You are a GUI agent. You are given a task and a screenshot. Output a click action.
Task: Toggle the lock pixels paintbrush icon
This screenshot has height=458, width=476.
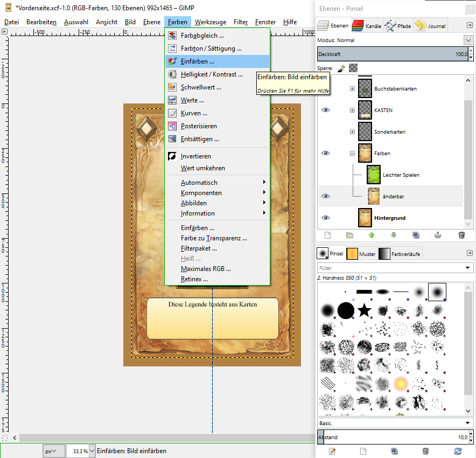pyautogui.click(x=341, y=68)
